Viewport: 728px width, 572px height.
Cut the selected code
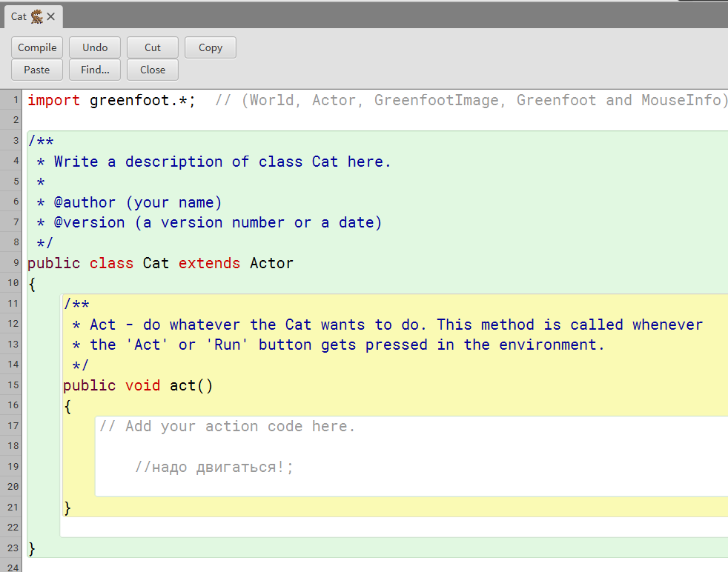click(152, 47)
